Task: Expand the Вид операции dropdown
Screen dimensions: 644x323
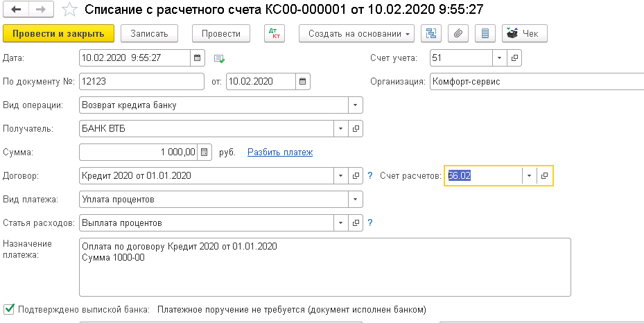Action: pos(355,105)
